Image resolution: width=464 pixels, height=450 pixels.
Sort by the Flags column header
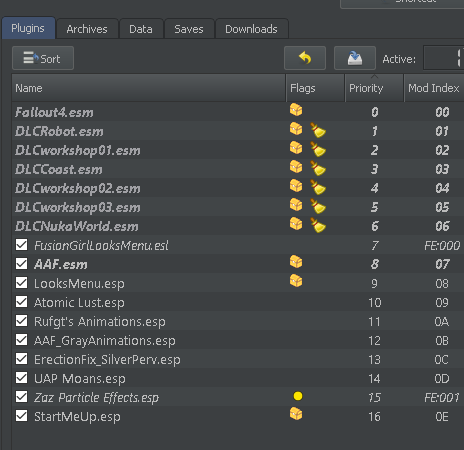tap(315, 88)
